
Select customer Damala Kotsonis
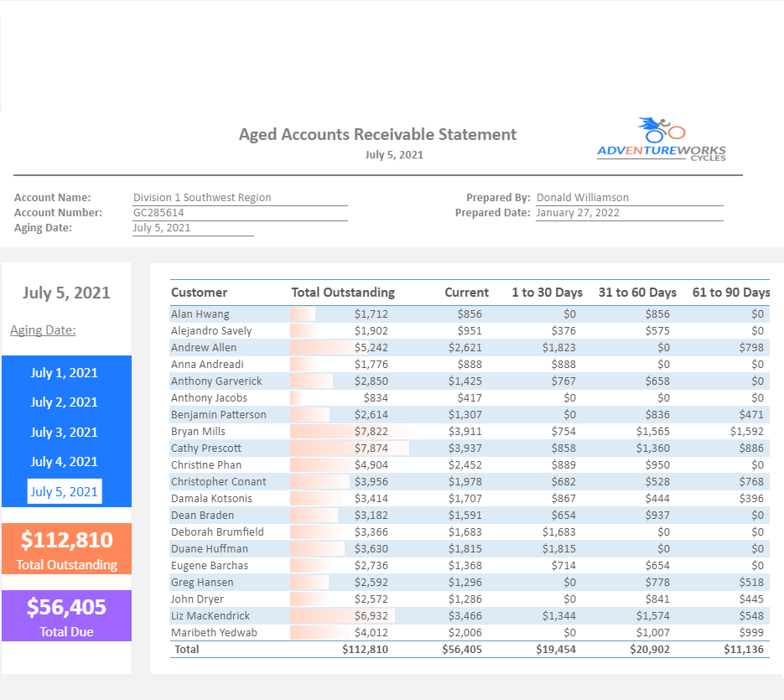211,498
